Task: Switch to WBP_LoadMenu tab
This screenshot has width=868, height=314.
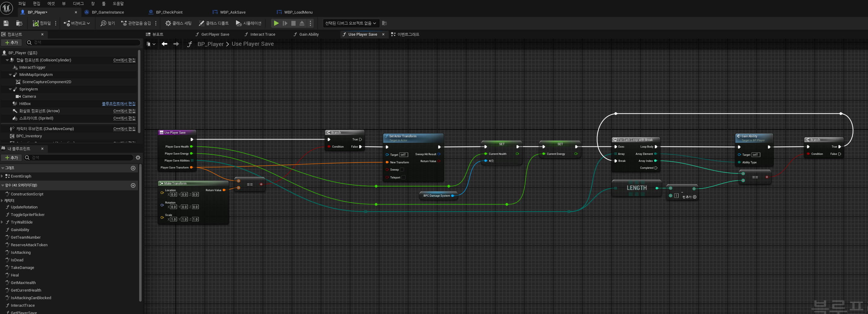Action: [x=298, y=12]
